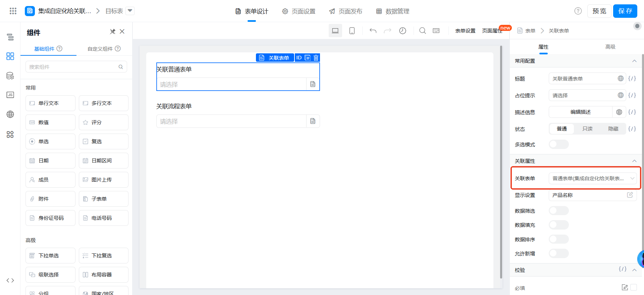Open the source code view icon
The width and height of the screenshot is (644, 295).
click(x=10, y=280)
